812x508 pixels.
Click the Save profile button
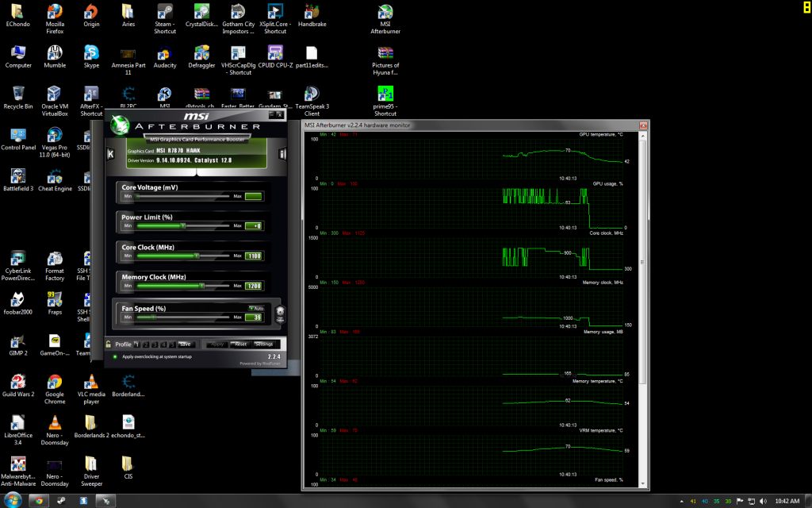tap(186, 344)
